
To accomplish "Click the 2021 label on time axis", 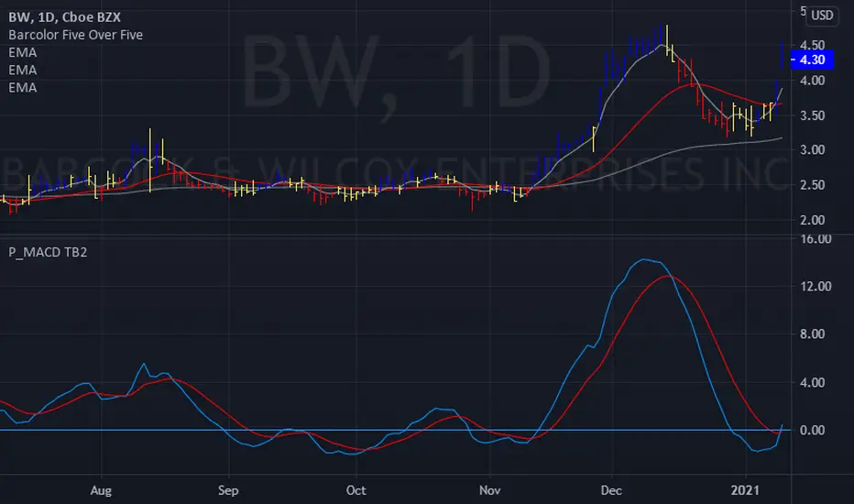I will (745, 490).
